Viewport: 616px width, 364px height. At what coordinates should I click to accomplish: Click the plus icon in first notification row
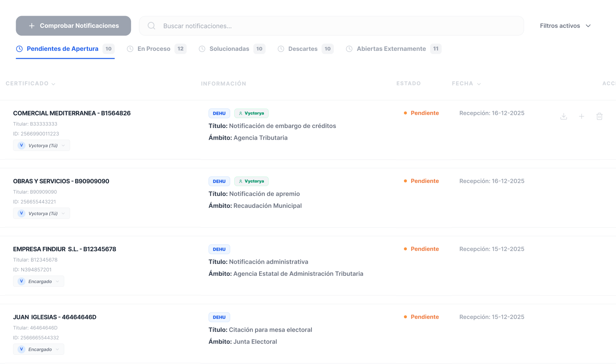pyautogui.click(x=582, y=116)
